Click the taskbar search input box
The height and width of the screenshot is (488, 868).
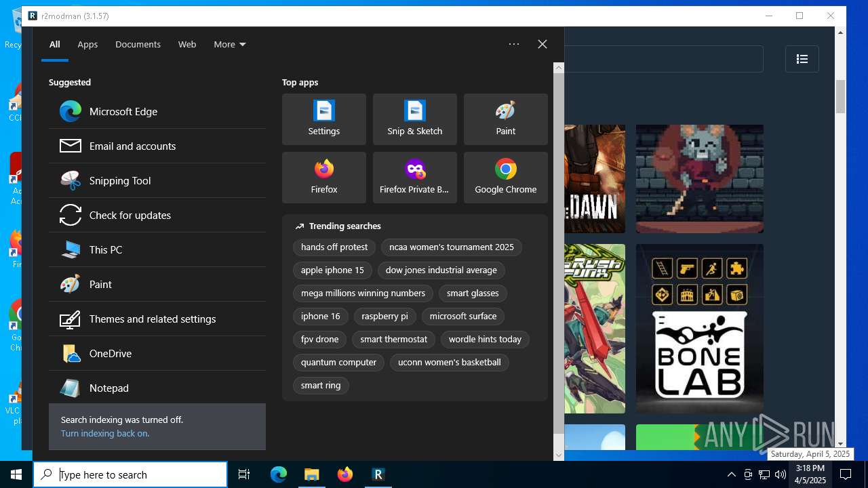tap(130, 474)
